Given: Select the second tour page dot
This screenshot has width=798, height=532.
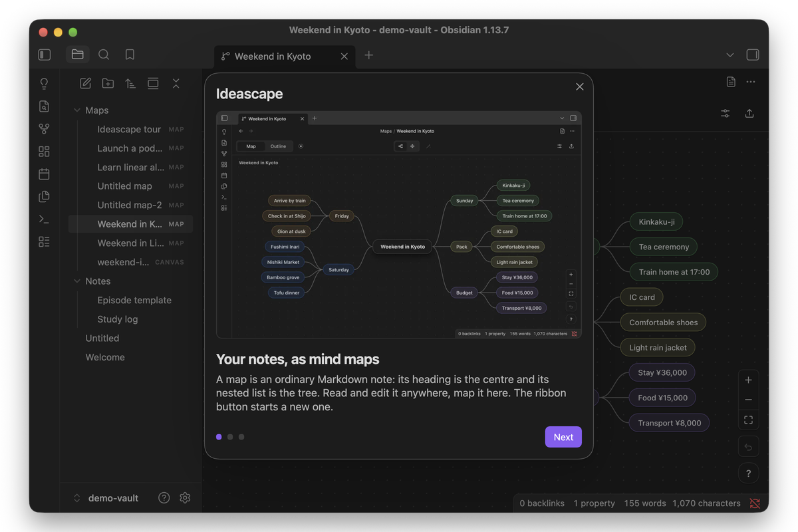Looking at the screenshot, I should click(x=230, y=437).
